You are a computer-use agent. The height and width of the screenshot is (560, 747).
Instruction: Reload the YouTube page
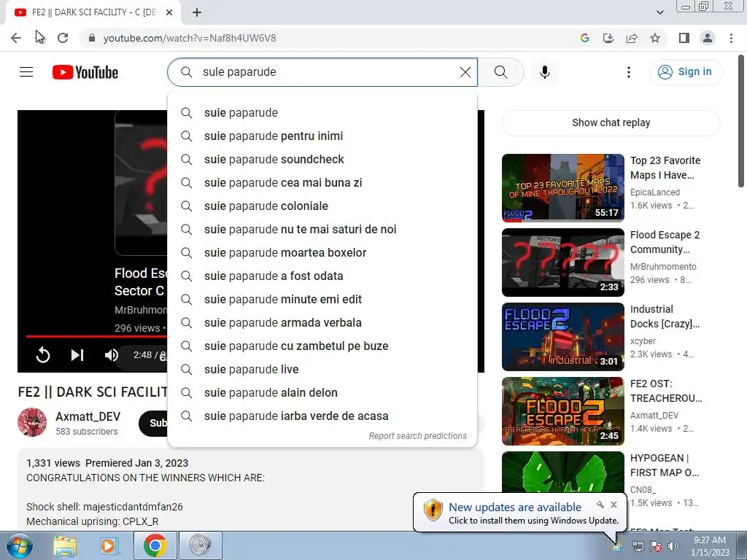(x=63, y=38)
